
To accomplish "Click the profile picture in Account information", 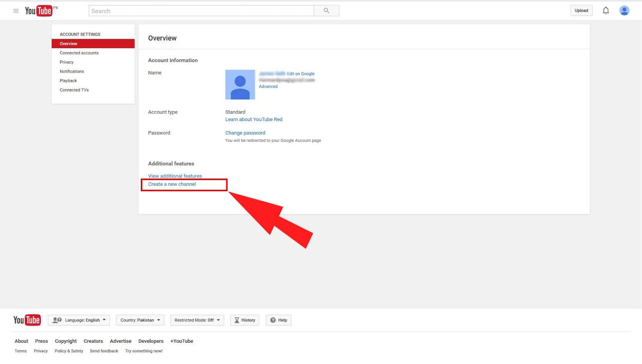I will coord(240,85).
